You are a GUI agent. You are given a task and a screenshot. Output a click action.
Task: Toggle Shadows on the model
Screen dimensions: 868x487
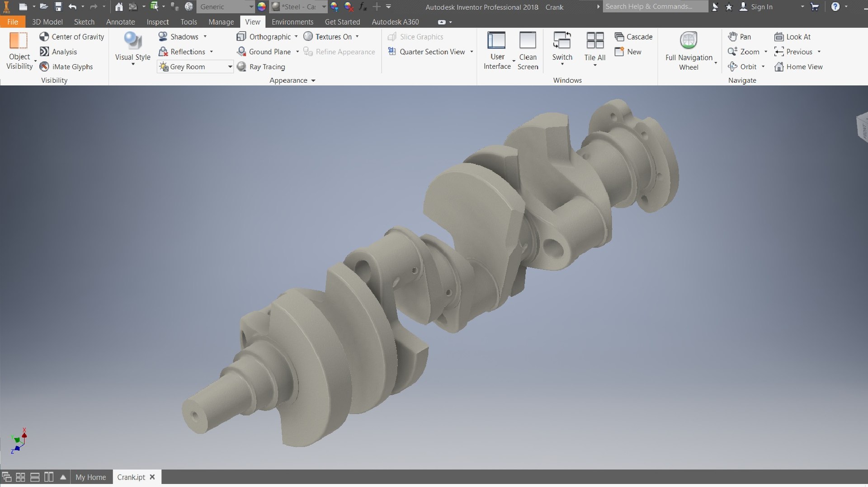click(x=179, y=37)
